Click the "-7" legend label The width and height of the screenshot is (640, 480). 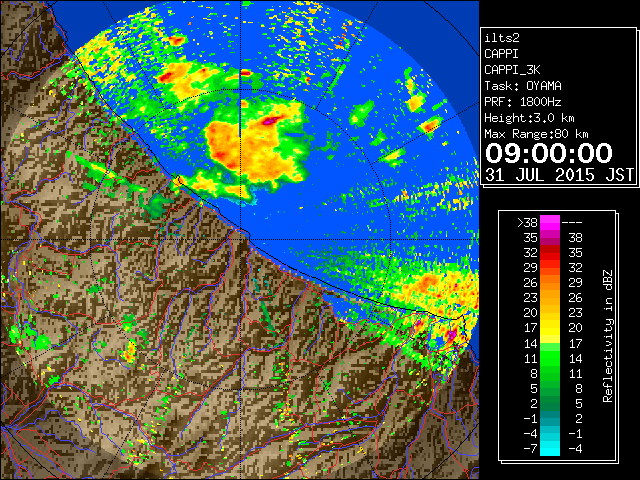point(530,449)
